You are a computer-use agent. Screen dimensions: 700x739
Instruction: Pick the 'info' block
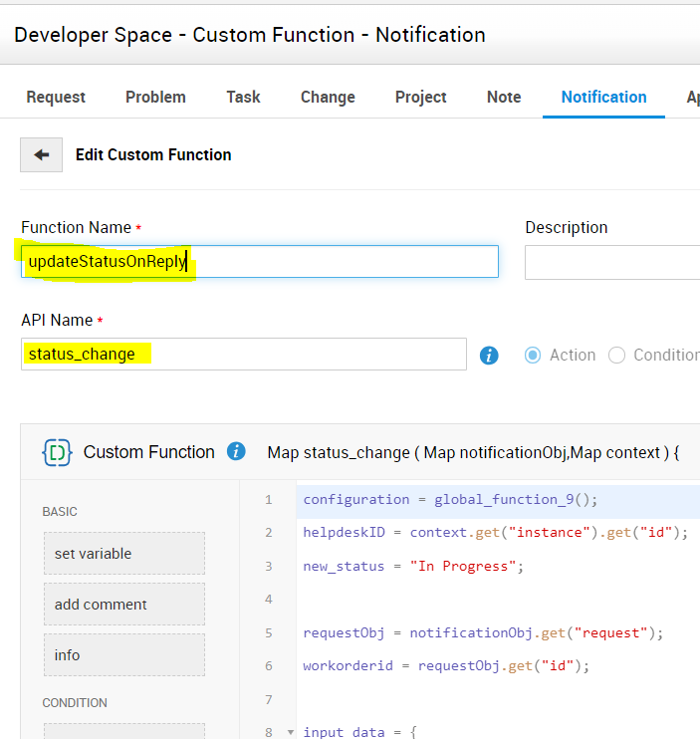click(x=124, y=655)
